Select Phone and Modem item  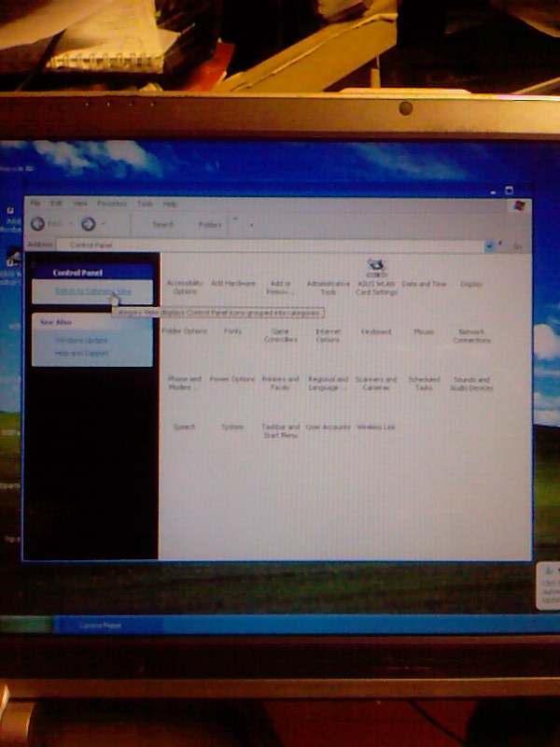pyautogui.click(x=185, y=383)
